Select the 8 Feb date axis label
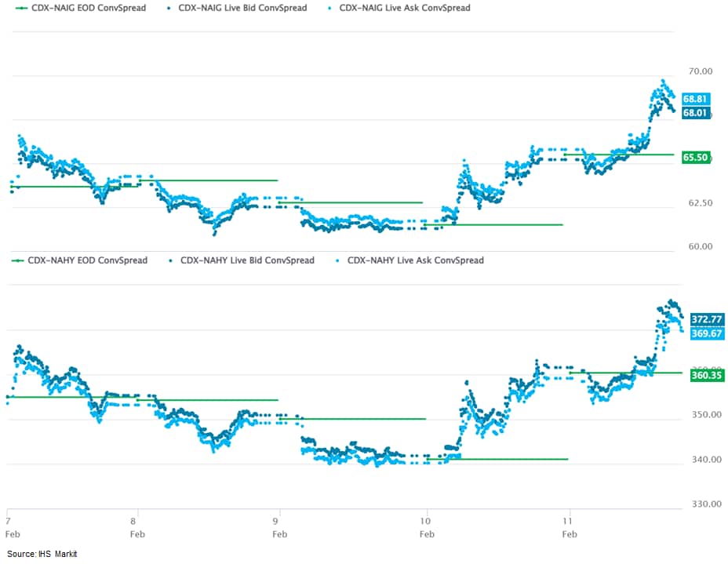Screen dimensions: 728x564 click(136, 526)
